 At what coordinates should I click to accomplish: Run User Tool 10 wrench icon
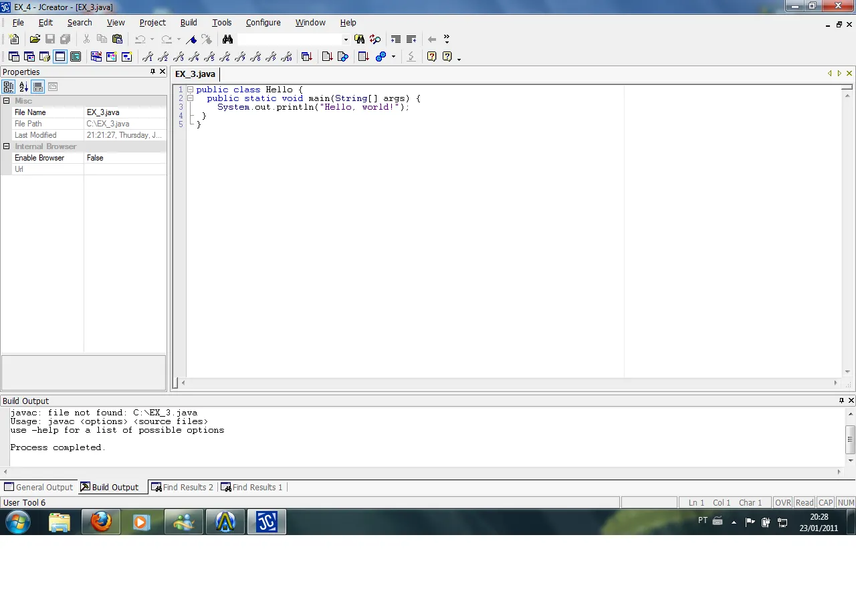tap(287, 57)
